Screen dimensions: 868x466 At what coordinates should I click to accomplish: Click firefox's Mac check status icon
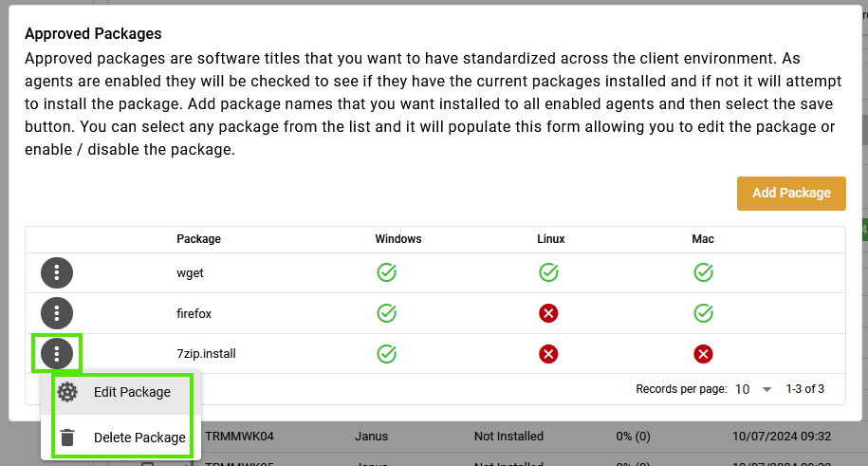pyautogui.click(x=703, y=313)
